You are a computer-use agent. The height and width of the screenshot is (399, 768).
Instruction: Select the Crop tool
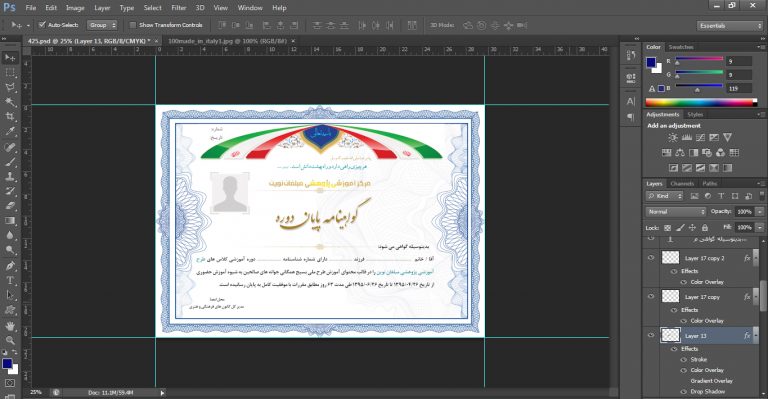(x=10, y=117)
